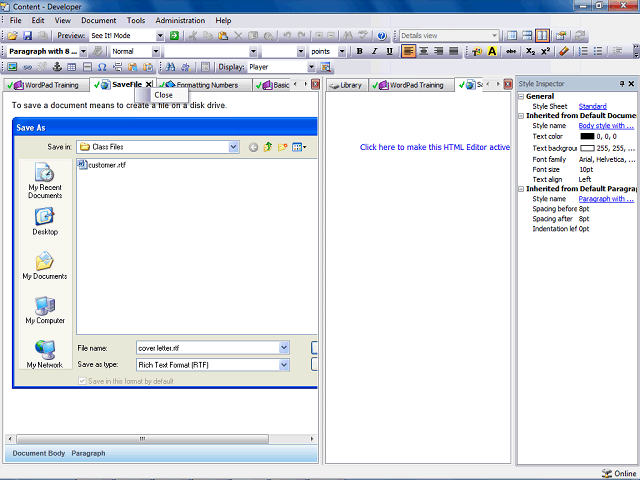Open the 'Normal' format dropdown
640x480 pixels.
156,51
